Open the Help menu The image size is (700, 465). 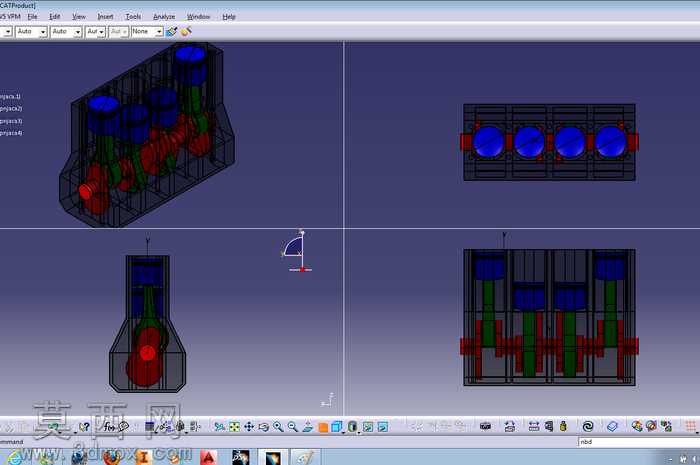pyautogui.click(x=229, y=17)
